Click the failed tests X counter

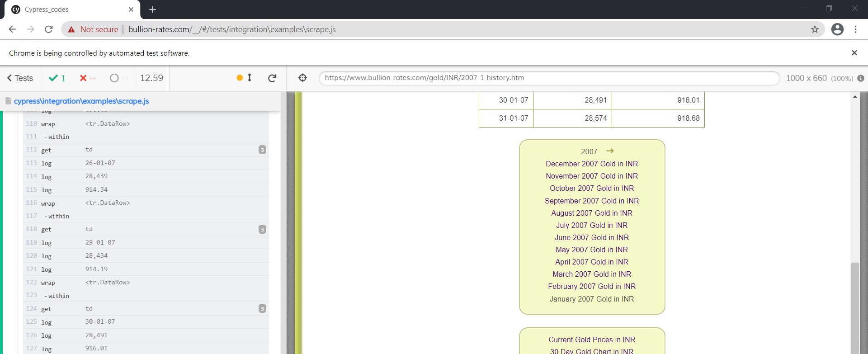[x=88, y=78]
